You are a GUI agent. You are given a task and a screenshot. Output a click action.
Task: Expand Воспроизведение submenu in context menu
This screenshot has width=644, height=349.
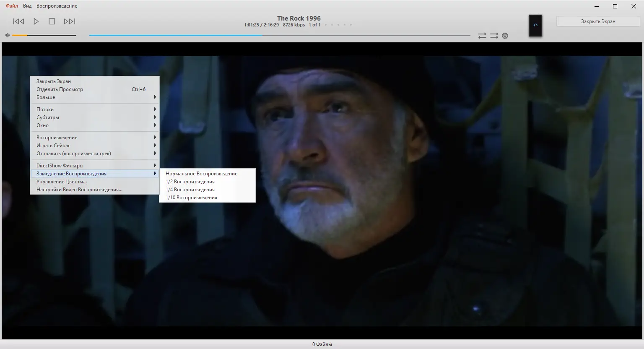[x=95, y=138]
